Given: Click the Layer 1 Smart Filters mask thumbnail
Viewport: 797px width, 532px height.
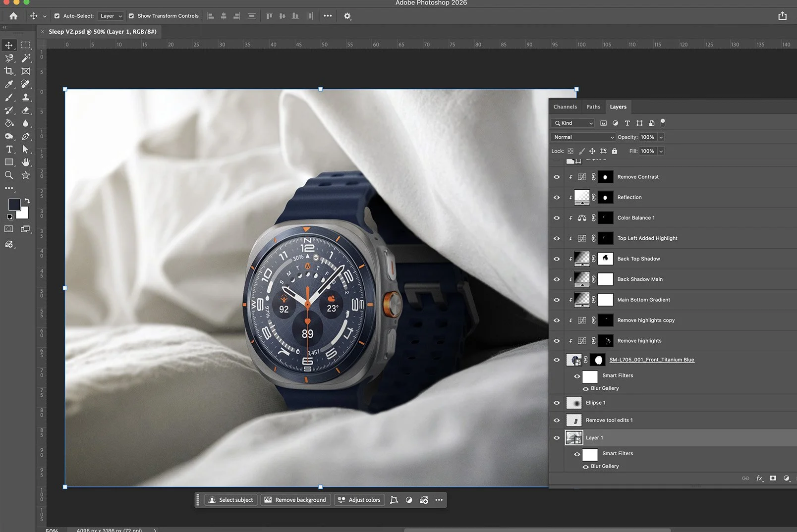Looking at the screenshot, I should click(590, 455).
